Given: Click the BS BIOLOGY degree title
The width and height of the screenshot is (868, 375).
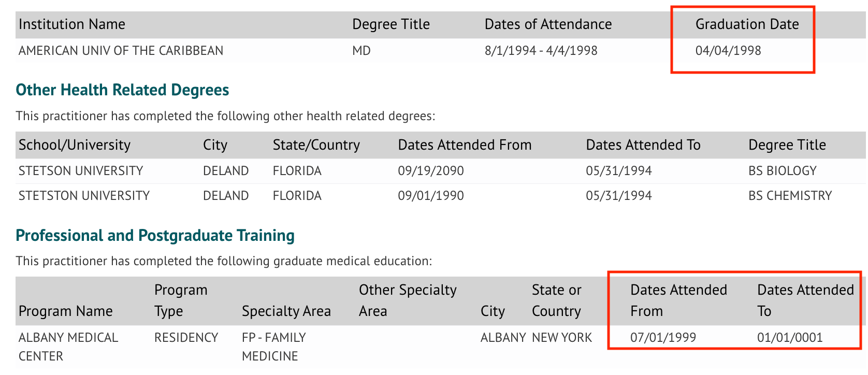Looking at the screenshot, I should point(783,171).
